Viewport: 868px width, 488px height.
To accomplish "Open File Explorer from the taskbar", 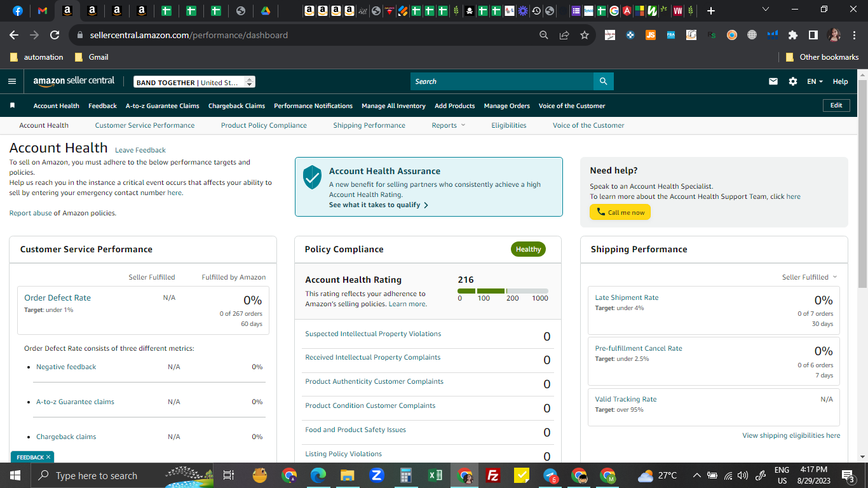I will click(x=347, y=475).
